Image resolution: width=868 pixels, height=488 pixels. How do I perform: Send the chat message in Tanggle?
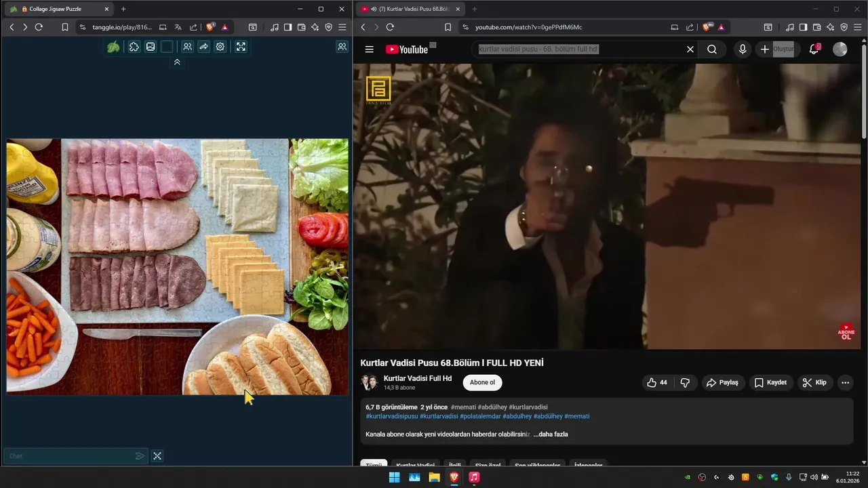140,456
